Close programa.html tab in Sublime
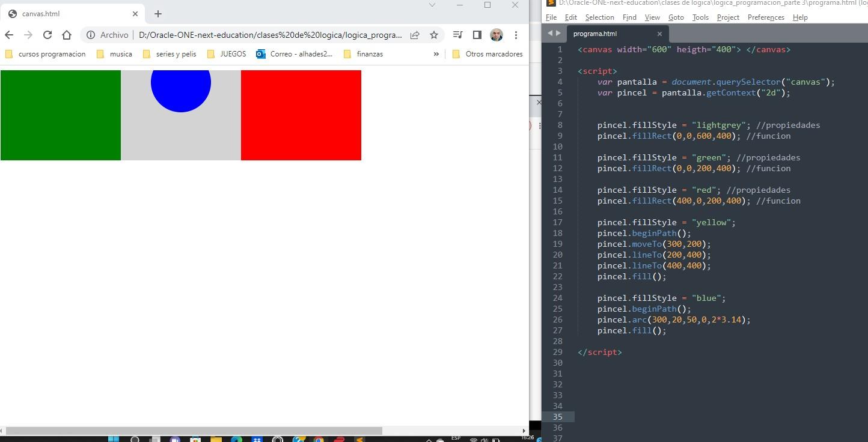 [x=659, y=34]
